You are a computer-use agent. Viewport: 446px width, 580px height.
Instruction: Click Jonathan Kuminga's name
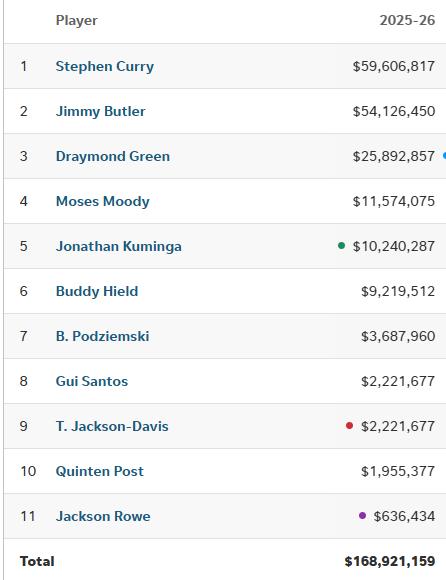click(118, 246)
